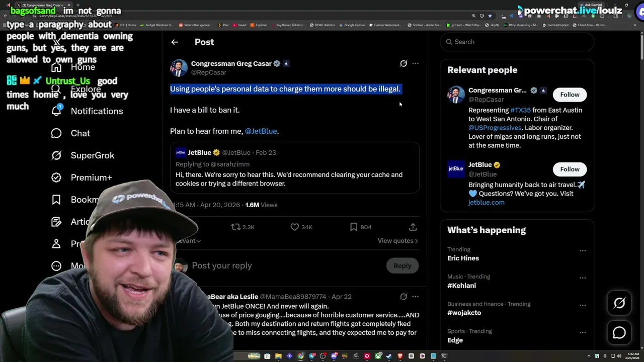
Task: Click Congressman Greg Casar's post avatar
Action: [179, 68]
